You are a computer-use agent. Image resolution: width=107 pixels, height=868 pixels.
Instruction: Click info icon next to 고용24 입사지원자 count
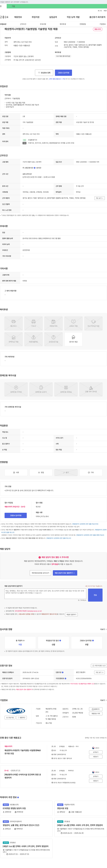pos(93,641)
